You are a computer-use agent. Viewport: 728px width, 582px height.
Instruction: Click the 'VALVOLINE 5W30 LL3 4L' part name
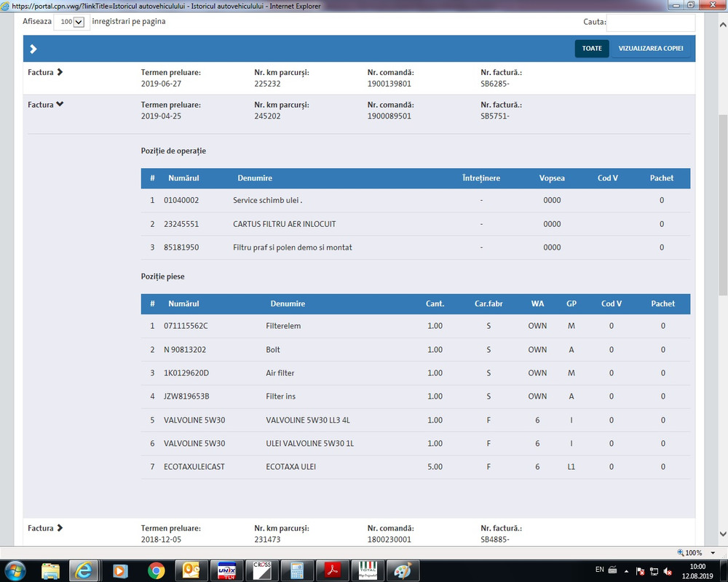click(308, 420)
